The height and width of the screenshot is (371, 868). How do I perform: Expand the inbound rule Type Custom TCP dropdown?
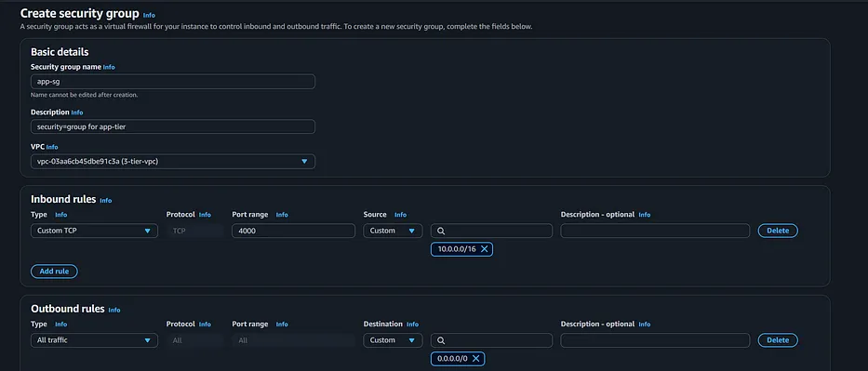94,231
